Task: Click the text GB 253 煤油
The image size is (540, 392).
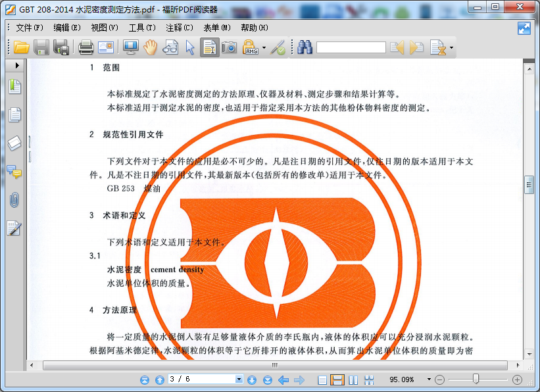Action: (134, 188)
